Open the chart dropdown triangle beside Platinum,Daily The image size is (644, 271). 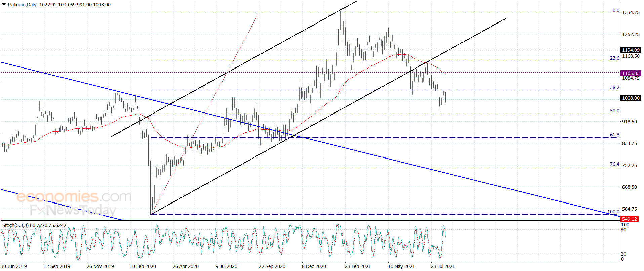[4, 5]
